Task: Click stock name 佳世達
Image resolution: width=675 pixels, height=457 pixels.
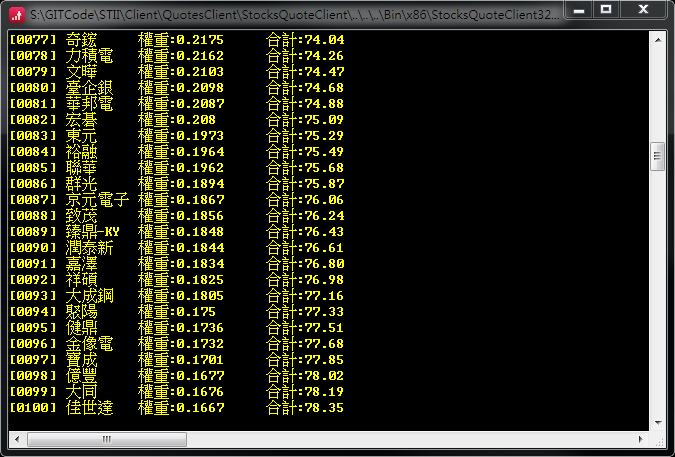Action: coord(89,408)
